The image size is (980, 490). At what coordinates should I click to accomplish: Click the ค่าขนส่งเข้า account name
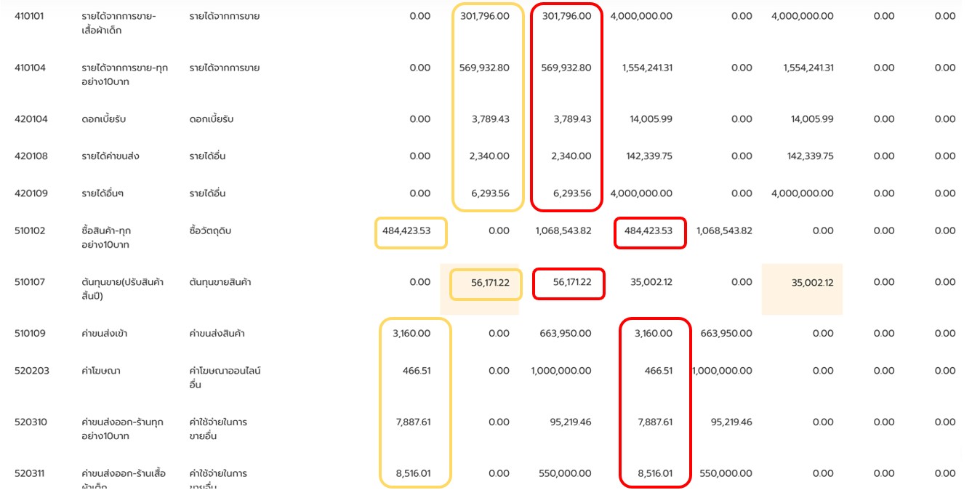point(105,334)
